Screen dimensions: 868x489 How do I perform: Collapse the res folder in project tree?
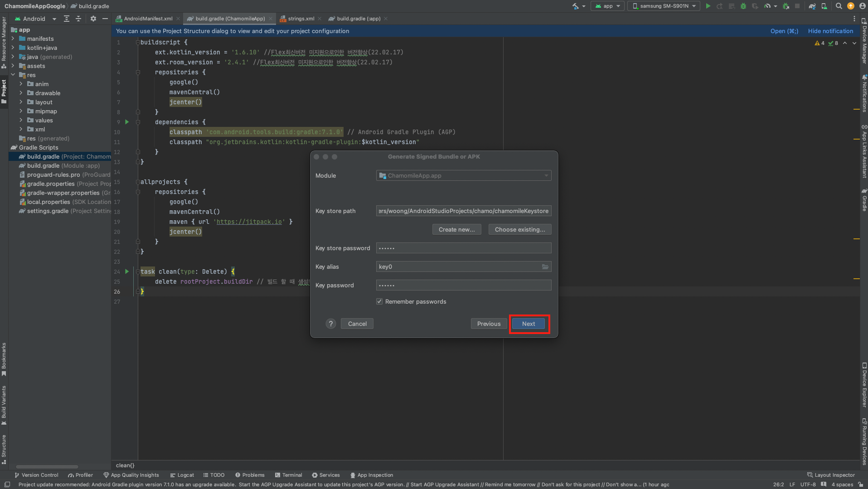13,75
